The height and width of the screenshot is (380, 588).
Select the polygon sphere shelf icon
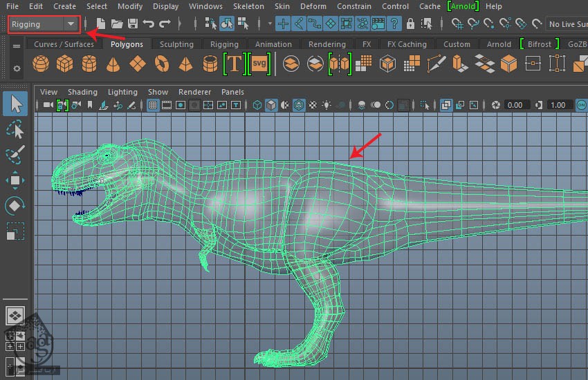(x=42, y=65)
